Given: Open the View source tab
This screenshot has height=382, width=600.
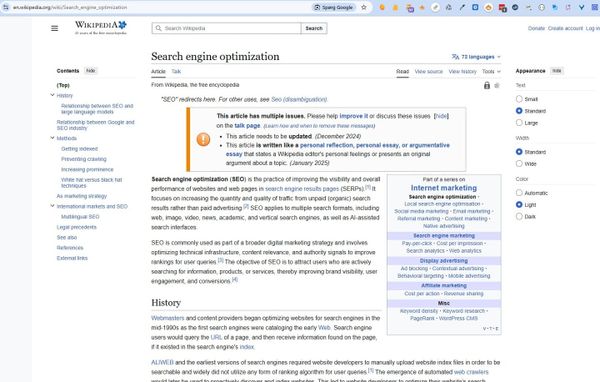Looking at the screenshot, I should [x=429, y=72].
